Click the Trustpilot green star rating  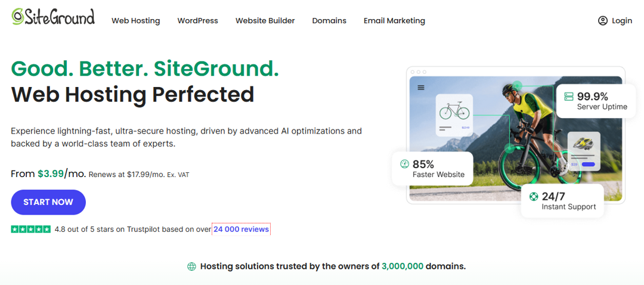(x=31, y=230)
